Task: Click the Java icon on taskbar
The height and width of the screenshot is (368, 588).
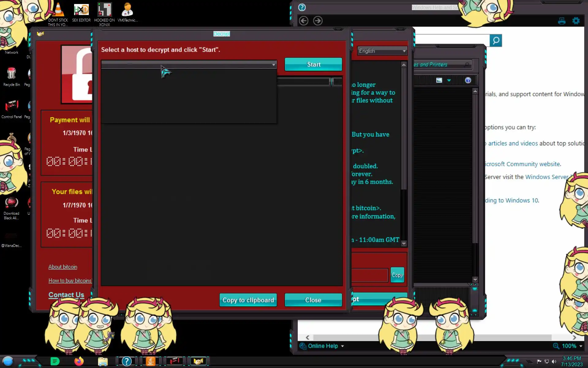Action: tap(150, 361)
